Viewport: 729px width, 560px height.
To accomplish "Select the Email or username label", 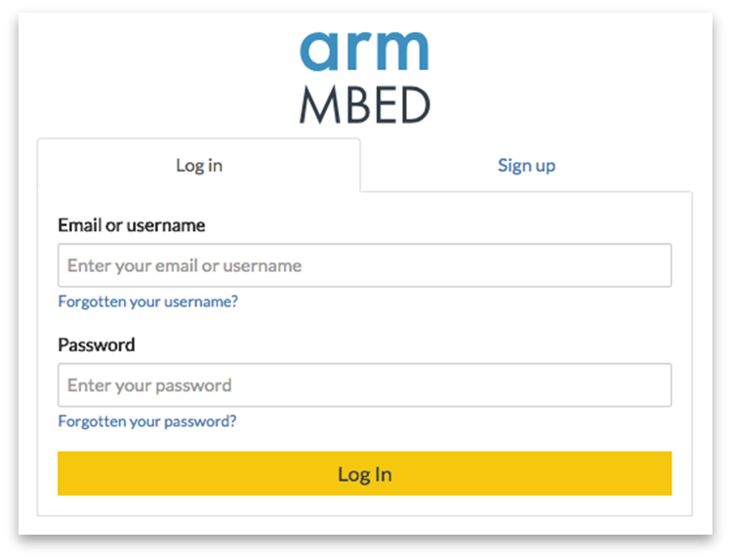I will 132,225.
